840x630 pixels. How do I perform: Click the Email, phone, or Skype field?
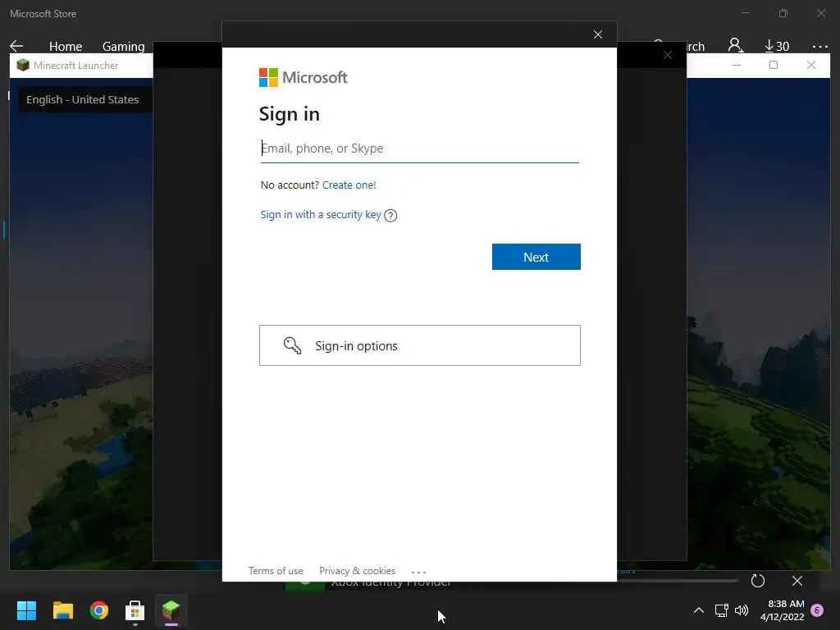click(x=419, y=148)
